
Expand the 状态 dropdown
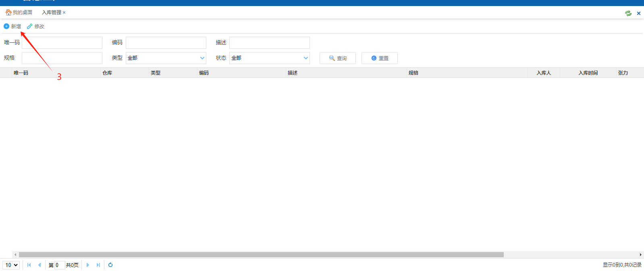(269, 58)
